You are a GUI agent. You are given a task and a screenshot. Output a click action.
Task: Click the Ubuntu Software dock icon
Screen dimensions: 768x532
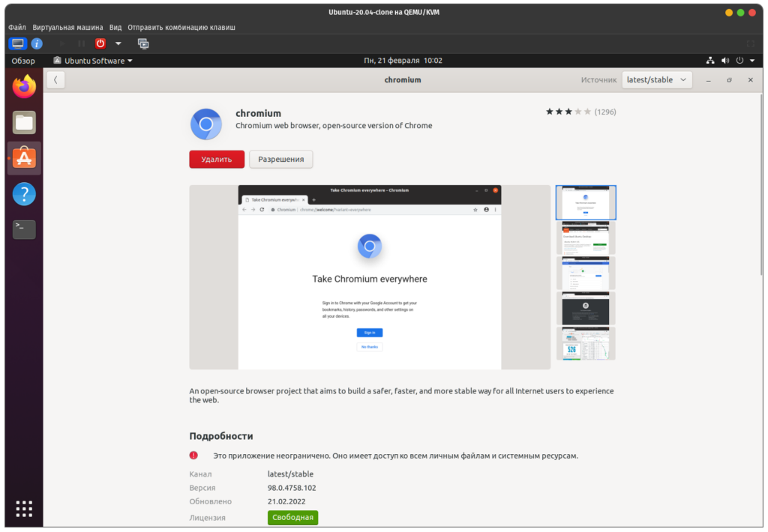24,158
